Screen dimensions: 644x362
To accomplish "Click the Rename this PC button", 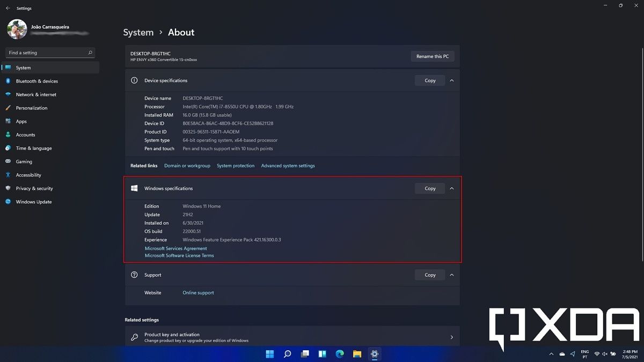I will tap(433, 56).
